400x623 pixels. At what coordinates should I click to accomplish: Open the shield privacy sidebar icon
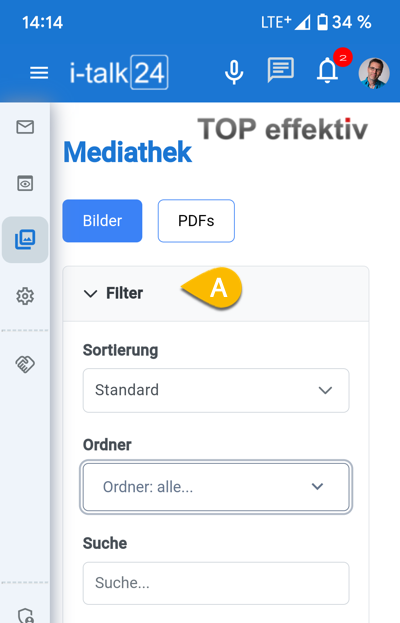click(26, 615)
